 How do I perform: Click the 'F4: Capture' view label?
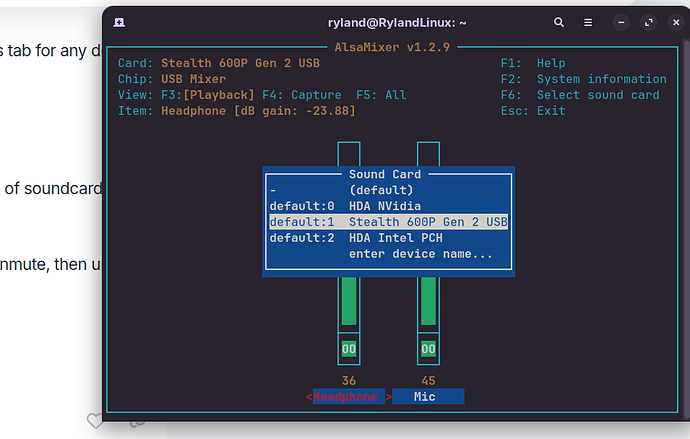[301, 95]
